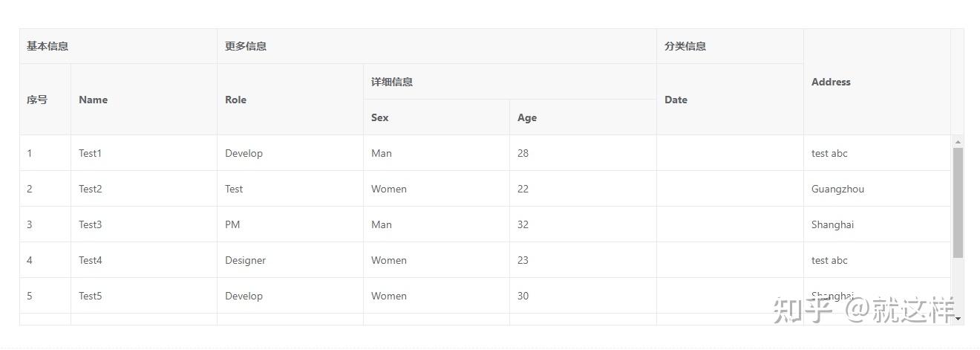Click the Name column header
The image size is (980, 350).
point(94,100)
